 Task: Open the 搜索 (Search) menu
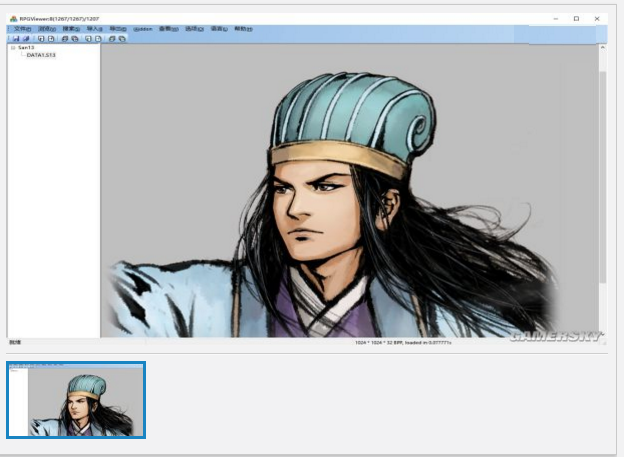coord(71,29)
